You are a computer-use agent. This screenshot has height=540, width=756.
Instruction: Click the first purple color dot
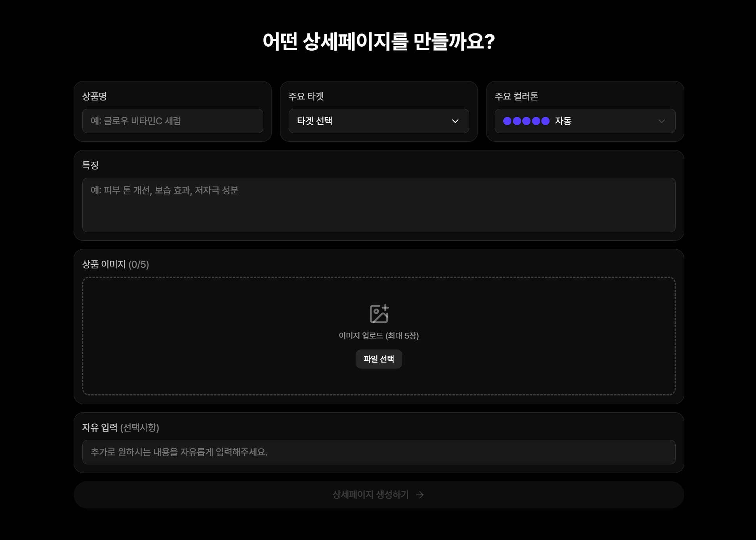tap(507, 121)
